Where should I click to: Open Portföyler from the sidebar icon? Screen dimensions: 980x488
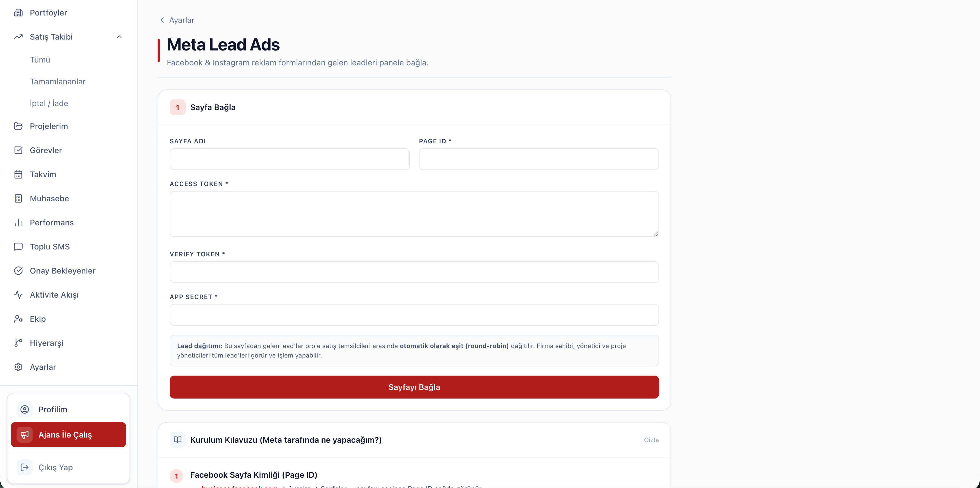click(18, 13)
